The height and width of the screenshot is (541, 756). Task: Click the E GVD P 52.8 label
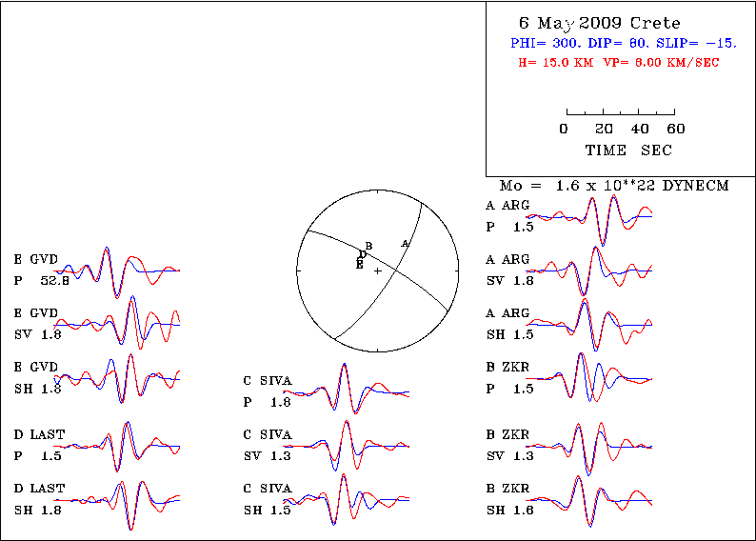point(42,270)
